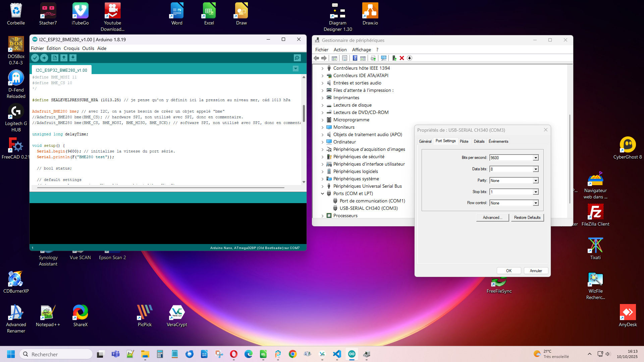Click the red X uninstall device icon
Image resolution: width=644 pixels, height=362 pixels.
point(402,58)
